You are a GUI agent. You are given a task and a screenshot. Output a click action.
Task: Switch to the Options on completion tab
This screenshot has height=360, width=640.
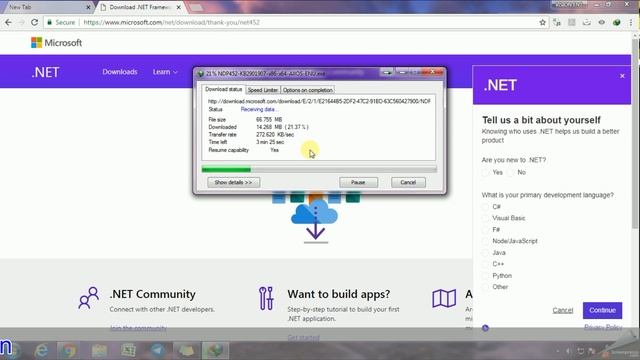[307, 90]
